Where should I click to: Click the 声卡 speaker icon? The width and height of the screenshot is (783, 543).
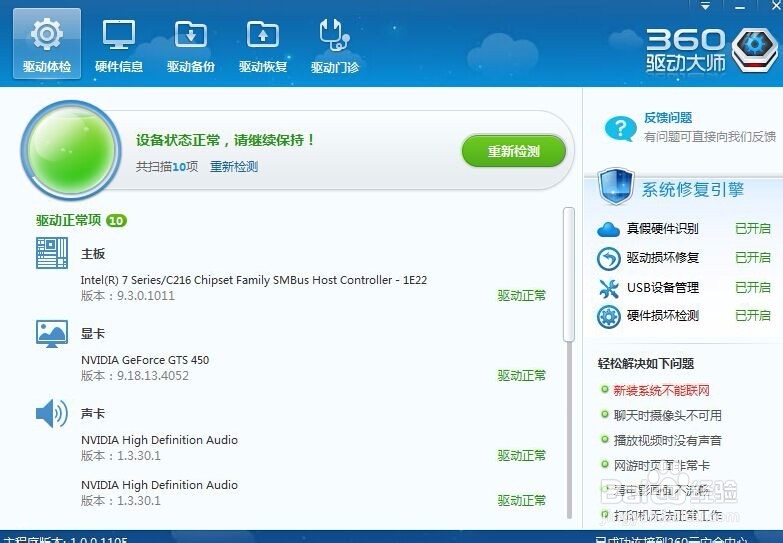(x=52, y=414)
